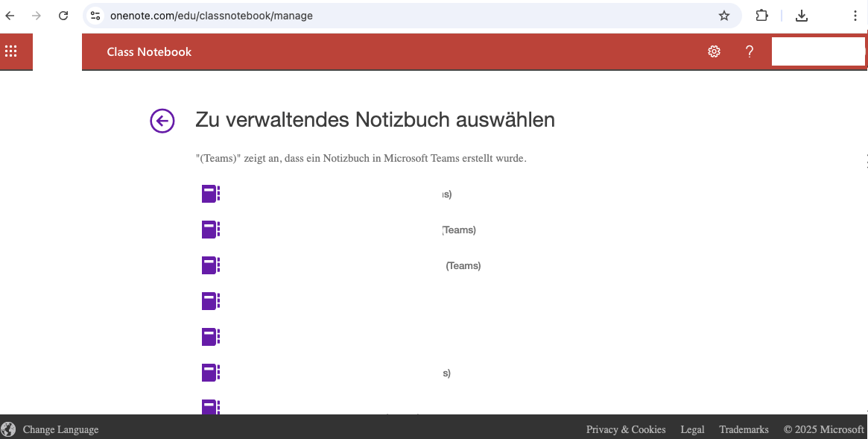The height and width of the screenshot is (439, 868).
Task: Open the browser extensions puzzle icon
Action: pyautogui.click(x=761, y=16)
